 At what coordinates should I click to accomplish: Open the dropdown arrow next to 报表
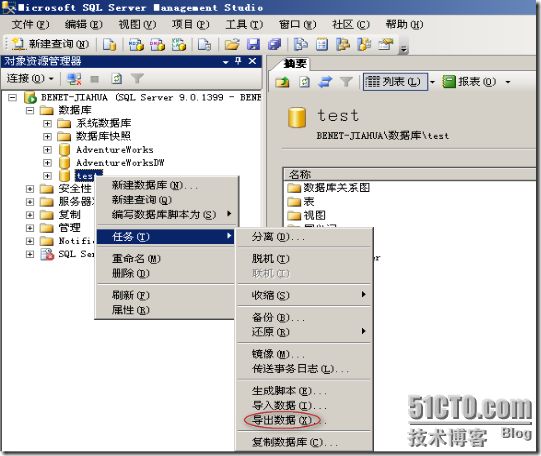tap(508, 82)
